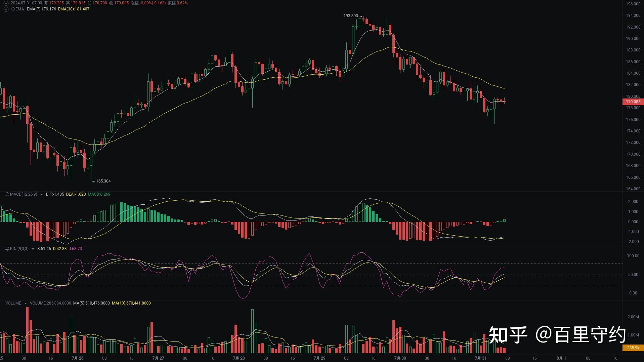Click the EMA indicator label
644x362 pixels.
pos(19,9)
